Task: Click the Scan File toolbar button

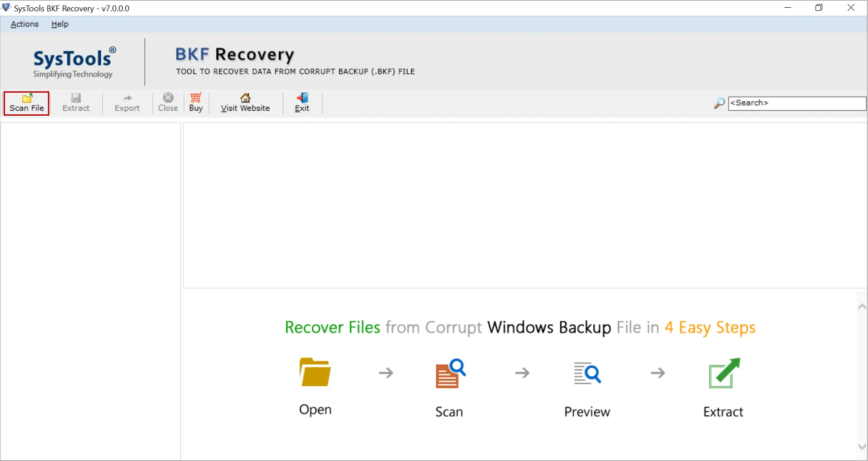Action: coord(27,103)
